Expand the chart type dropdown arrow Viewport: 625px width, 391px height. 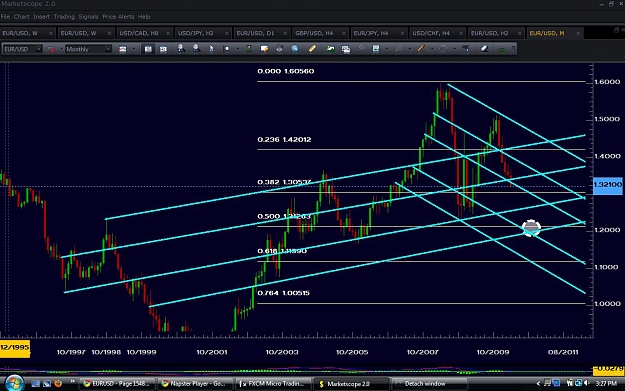[134, 49]
